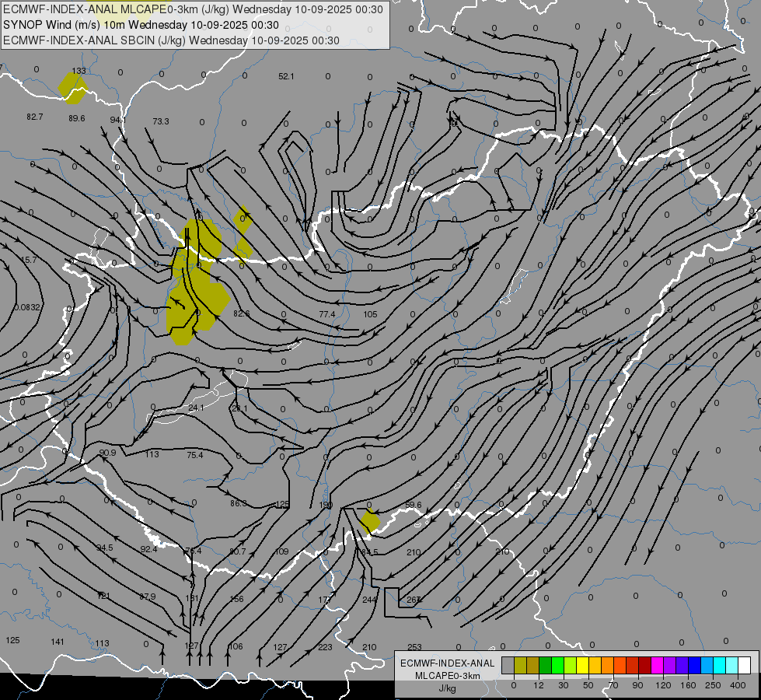The image size is (761, 700).
Task: Click the map value 156
Action: [x=237, y=598]
